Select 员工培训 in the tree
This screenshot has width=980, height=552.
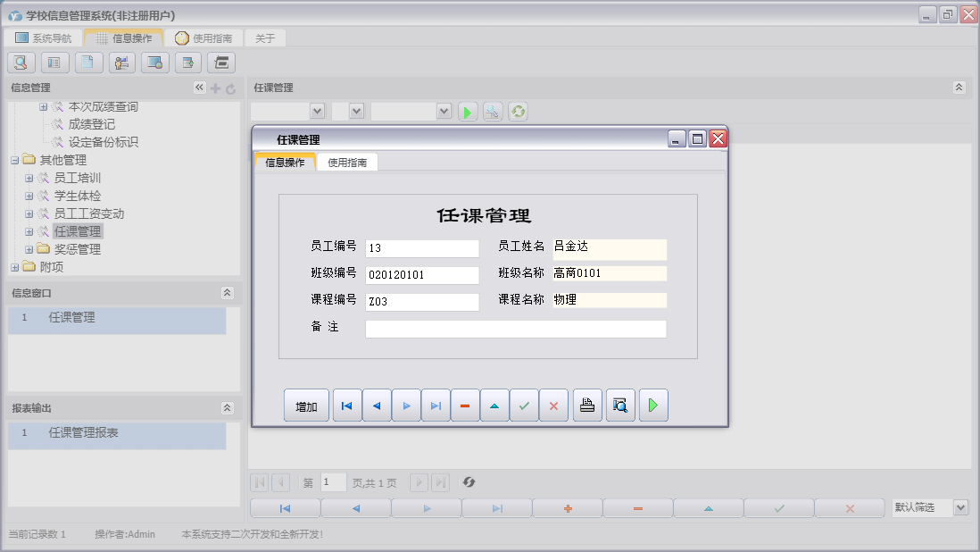[77, 179]
